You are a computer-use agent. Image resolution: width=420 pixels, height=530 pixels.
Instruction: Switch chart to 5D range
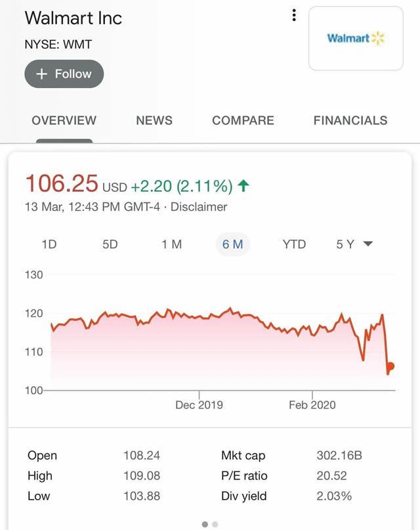click(110, 244)
